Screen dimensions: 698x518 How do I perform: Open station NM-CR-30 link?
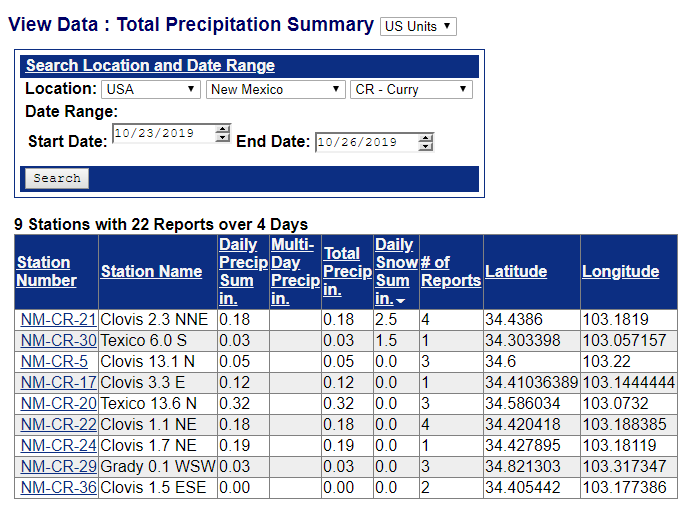click(x=58, y=340)
